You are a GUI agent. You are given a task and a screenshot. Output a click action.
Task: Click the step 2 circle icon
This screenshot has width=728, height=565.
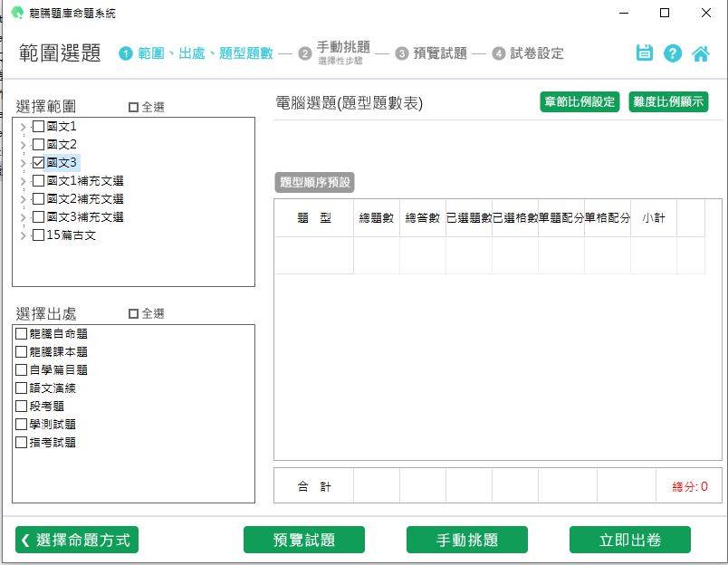304,53
